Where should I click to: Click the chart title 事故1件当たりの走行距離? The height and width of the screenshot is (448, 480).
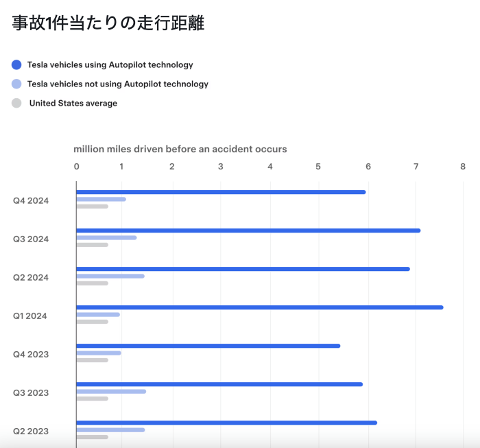(108, 23)
